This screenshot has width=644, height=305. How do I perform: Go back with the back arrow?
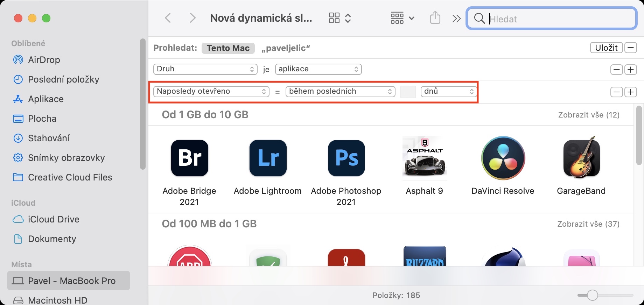[x=168, y=18]
